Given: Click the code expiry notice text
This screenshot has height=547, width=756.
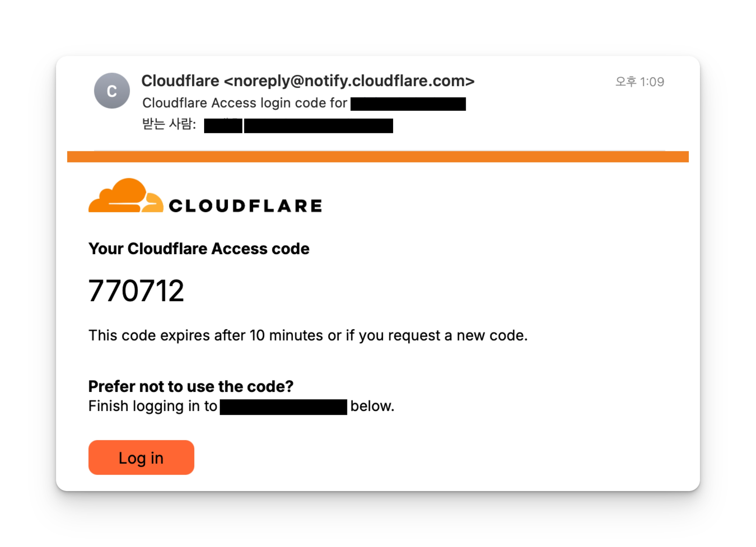Looking at the screenshot, I should pyautogui.click(x=308, y=335).
